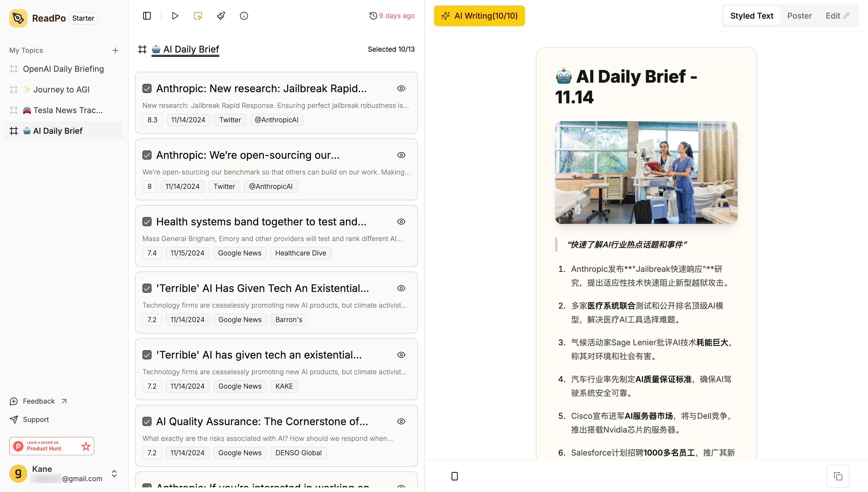Open the info circle icon
The image size is (868, 492).
point(244,16)
